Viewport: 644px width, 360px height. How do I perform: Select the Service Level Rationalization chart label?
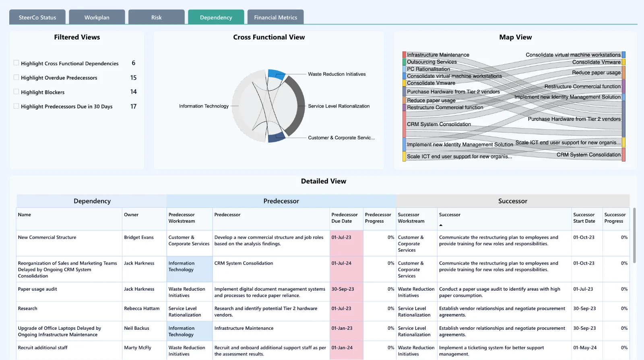click(339, 106)
